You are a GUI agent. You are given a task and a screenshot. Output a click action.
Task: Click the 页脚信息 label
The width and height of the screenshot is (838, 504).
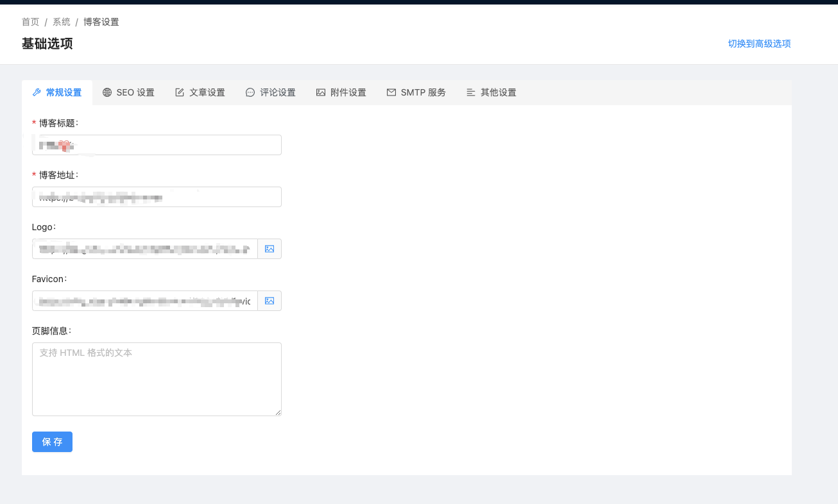[x=52, y=331]
